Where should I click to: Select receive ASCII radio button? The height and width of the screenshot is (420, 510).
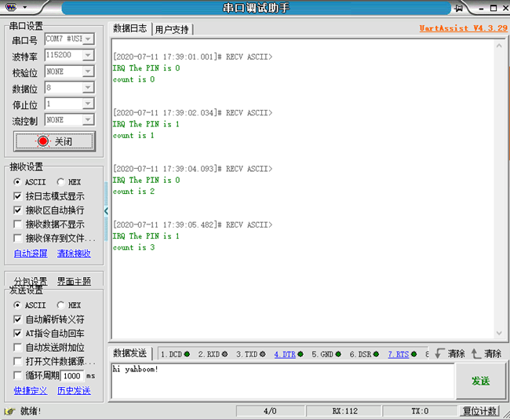click(x=17, y=182)
